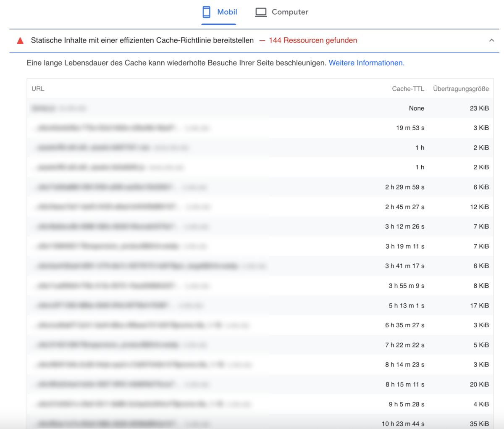Screen dimensions: 504x429
Task: Select the 8 h 14 m 23 s cell
Action: tap(404, 365)
